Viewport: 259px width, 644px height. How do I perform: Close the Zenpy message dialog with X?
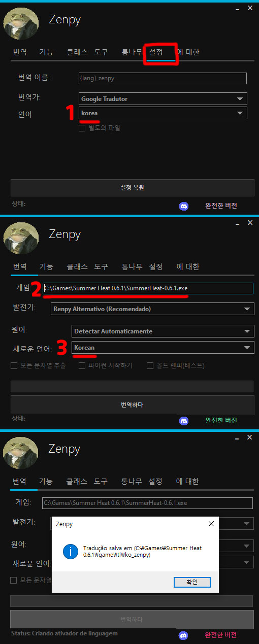(211, 524)
